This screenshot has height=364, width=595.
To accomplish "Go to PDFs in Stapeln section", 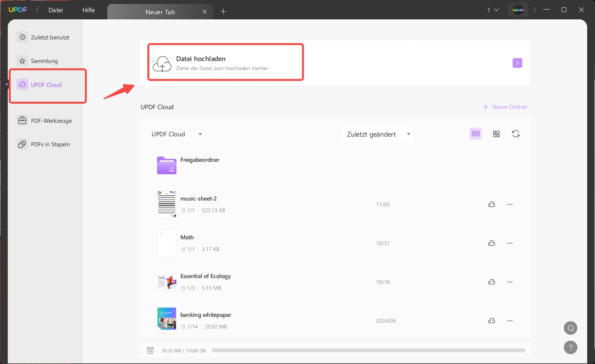I will point(50,144).
